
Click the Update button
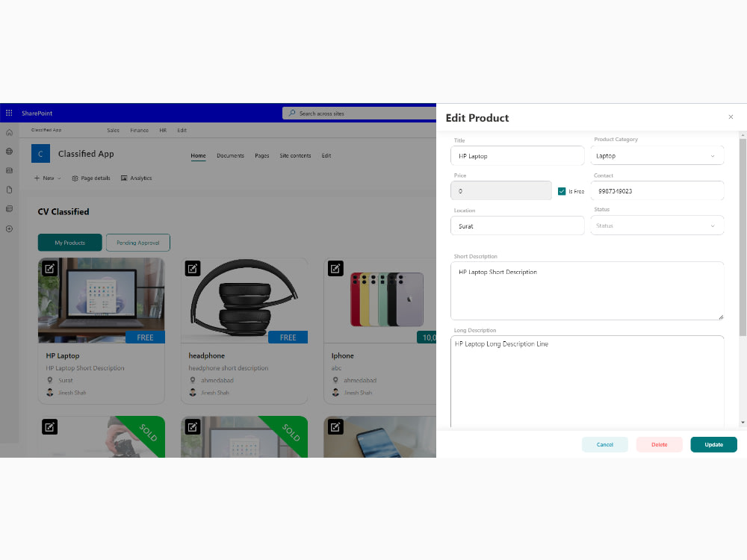[x=713, y=444]
